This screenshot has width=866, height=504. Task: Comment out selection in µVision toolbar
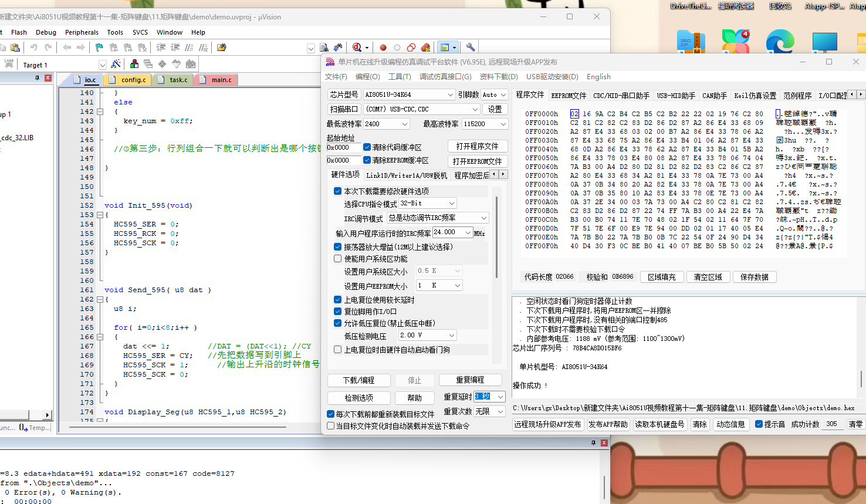click(x=189, y=48)
